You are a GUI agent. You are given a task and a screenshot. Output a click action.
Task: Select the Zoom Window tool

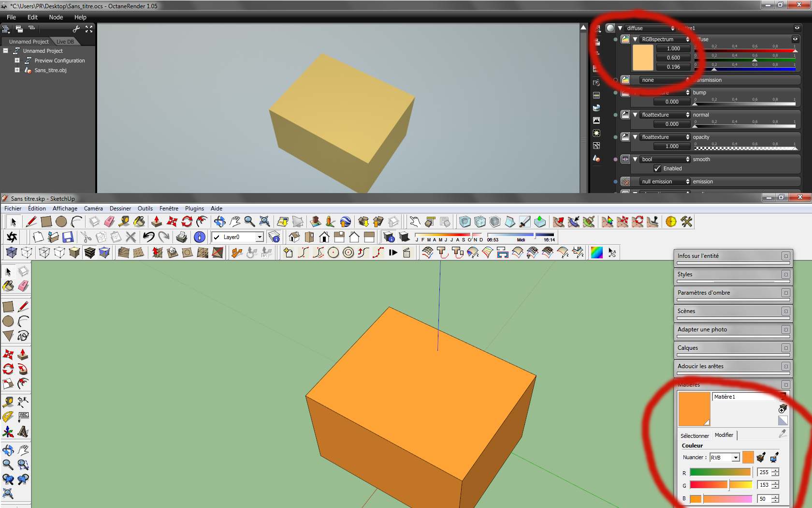coord(23,465)
